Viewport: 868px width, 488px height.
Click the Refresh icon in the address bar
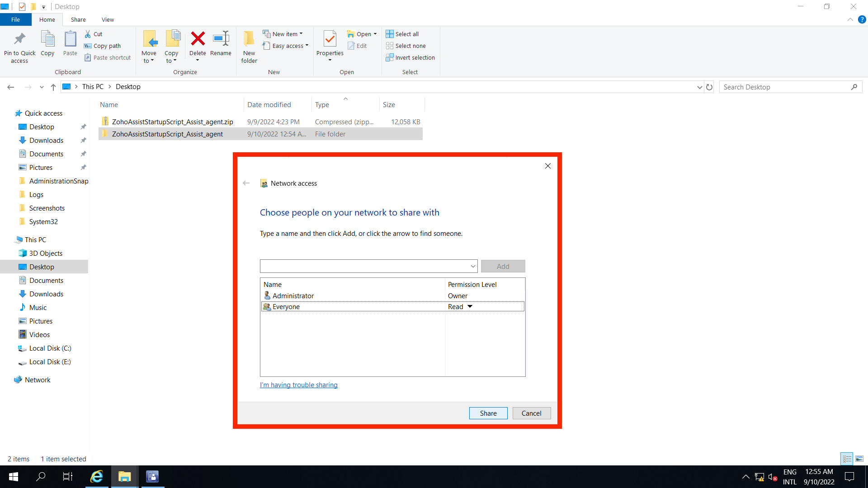(709, 87)
